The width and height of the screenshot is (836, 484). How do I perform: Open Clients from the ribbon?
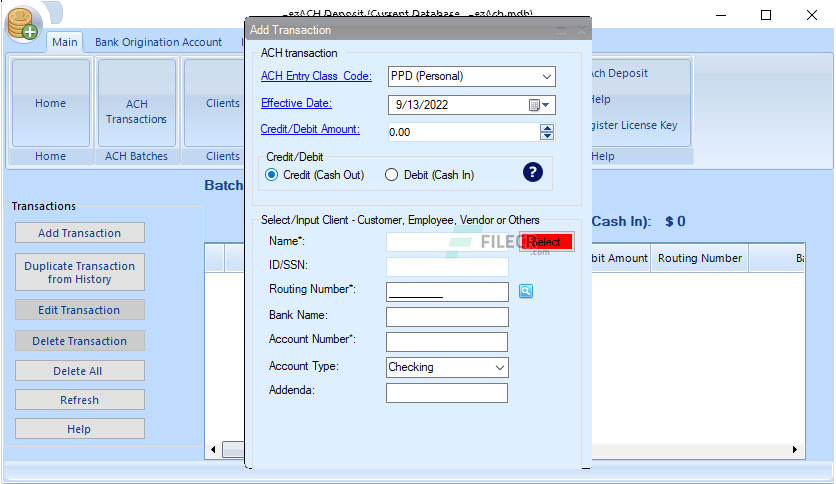(215, 103)
